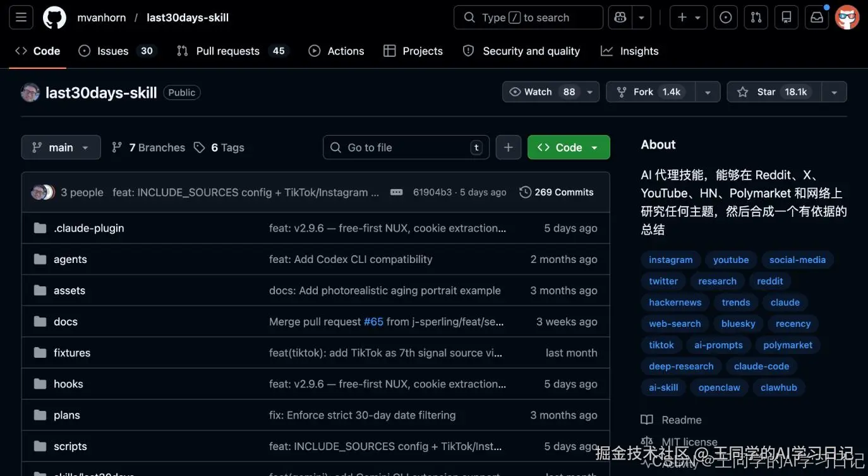Click the 6 Tags link
Screen dimensions: 868x476
pyautogui.click(x=219, y=147)
